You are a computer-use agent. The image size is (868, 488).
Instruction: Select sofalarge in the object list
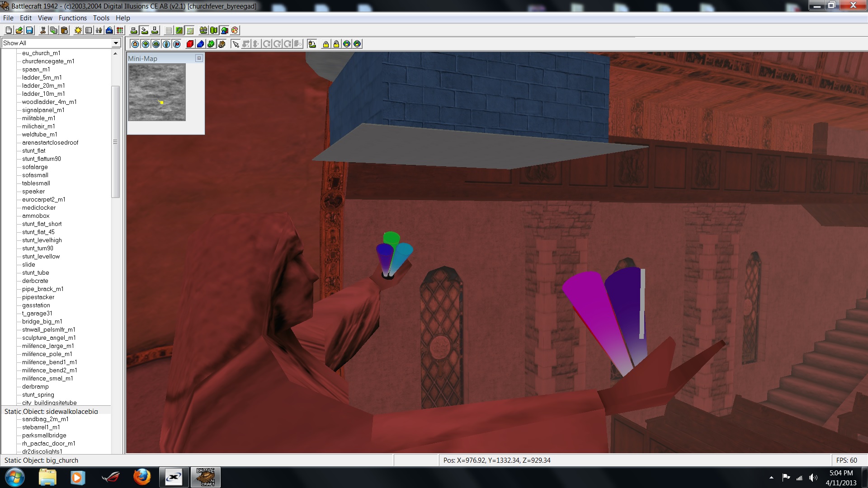click(35, 167)
